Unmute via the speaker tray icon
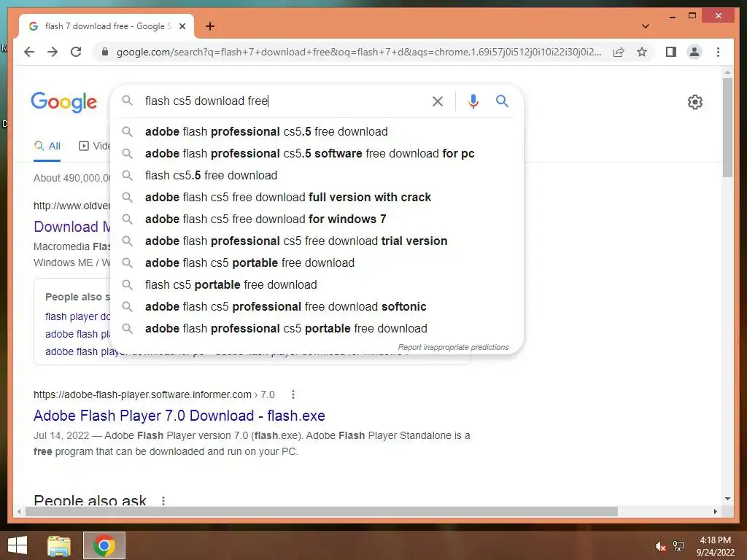This screenshot has height=560, width=747. (x=659, y=546)
